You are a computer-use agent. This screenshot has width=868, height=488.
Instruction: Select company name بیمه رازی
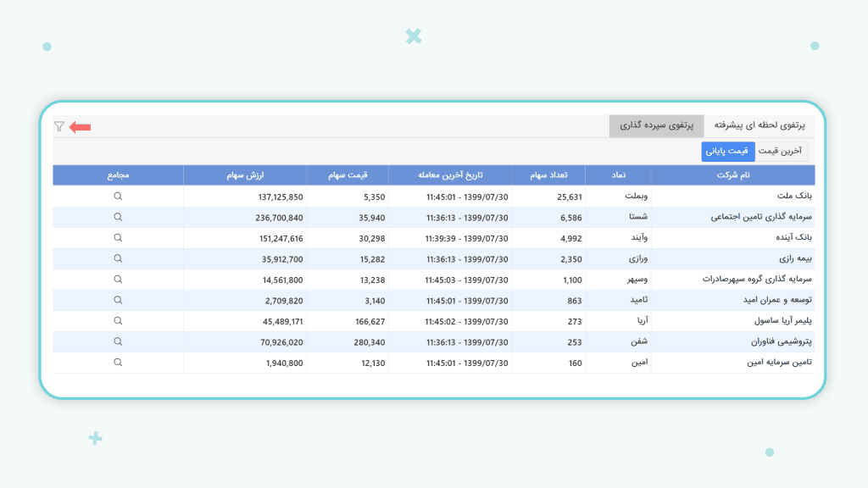tap(795, 258)
